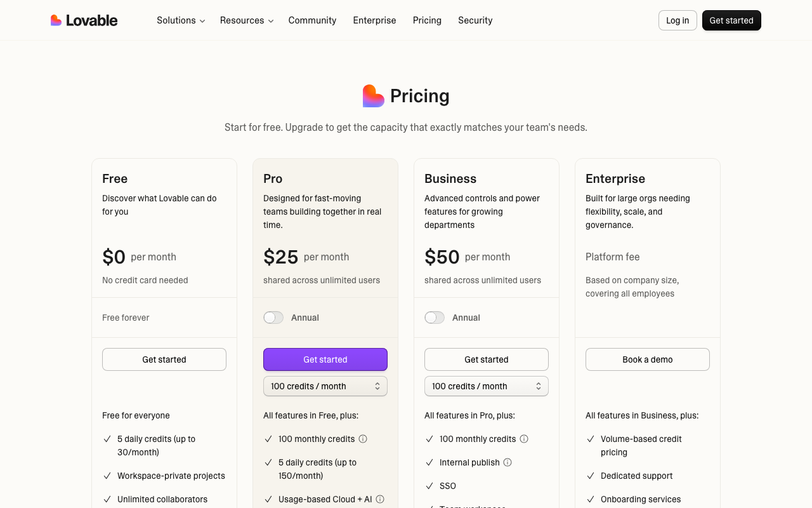Expand the Resources menu
This screenshot has height=508, width=812.
[x=247, y=20]
